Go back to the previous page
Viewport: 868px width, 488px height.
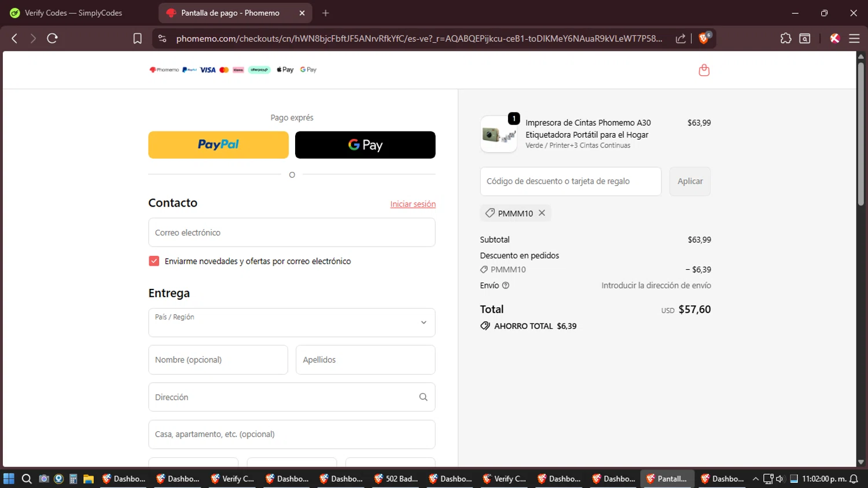14,38
